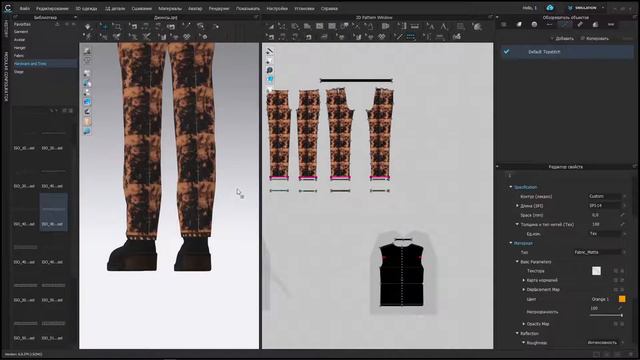
Task: Select Hardware and Trims library folder
Action: pyautogui.click(x=44, y=64)
